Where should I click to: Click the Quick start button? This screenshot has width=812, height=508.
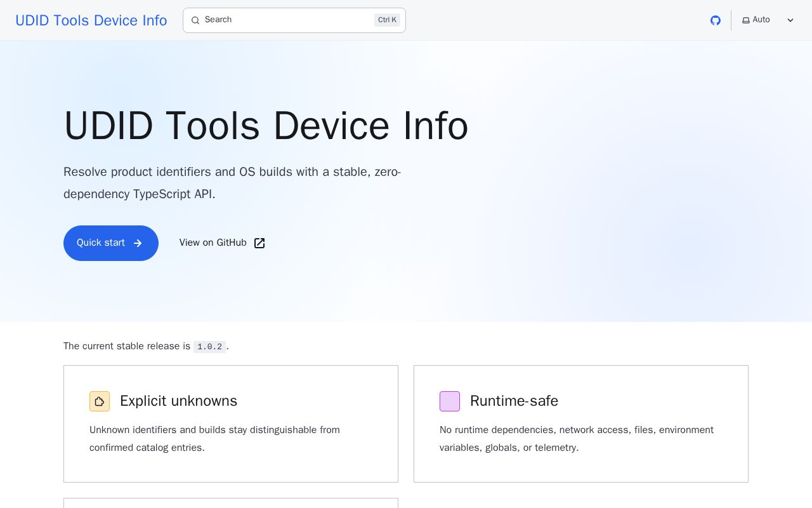[x=111, y=243]
